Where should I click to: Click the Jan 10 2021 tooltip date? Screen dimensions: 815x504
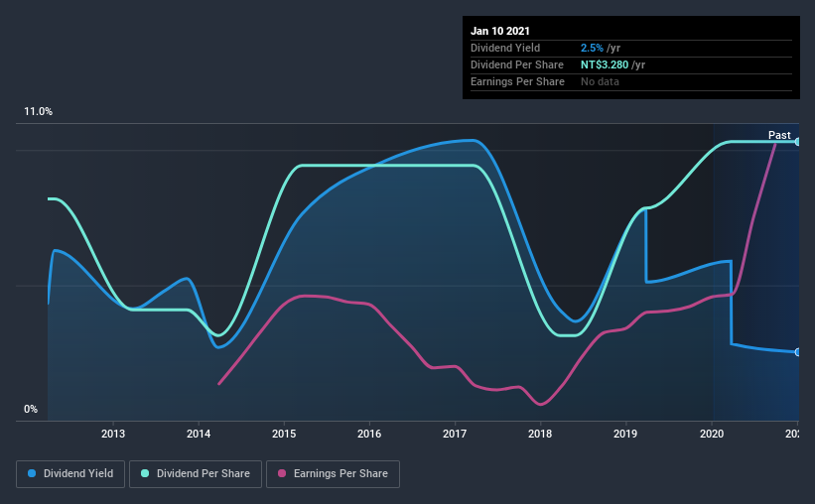coord(500,31)
